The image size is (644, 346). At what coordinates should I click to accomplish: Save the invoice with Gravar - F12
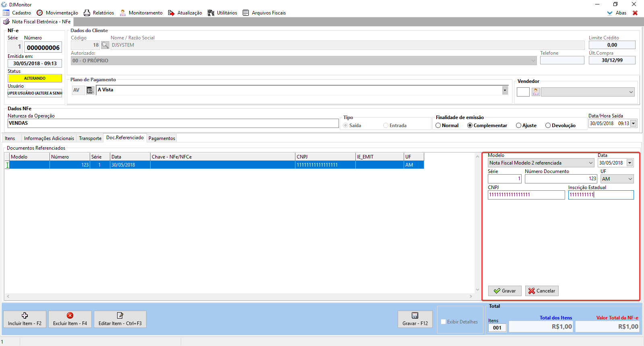pyautogui.click(x=415, y=319)
